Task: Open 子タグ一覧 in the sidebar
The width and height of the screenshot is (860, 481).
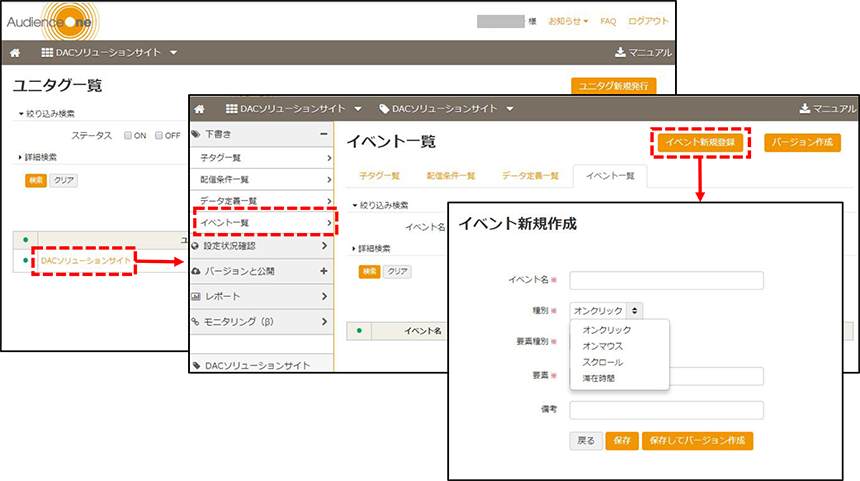Action: (262, 157)
